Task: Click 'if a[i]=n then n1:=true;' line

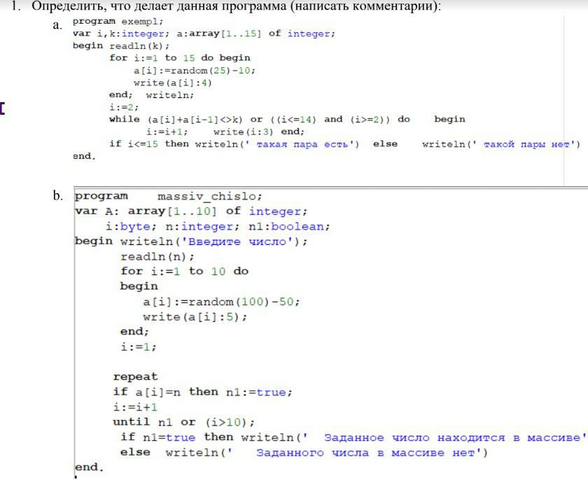Action: coord(202,392)
